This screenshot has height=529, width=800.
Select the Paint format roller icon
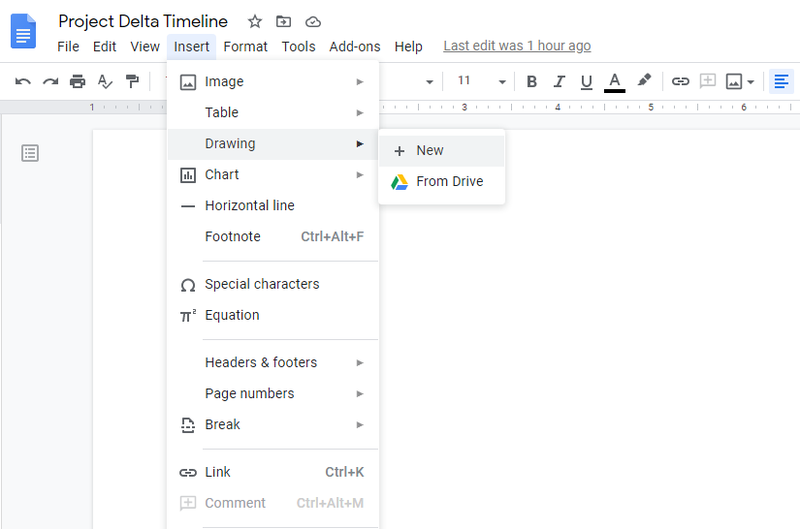coord(132,81)
